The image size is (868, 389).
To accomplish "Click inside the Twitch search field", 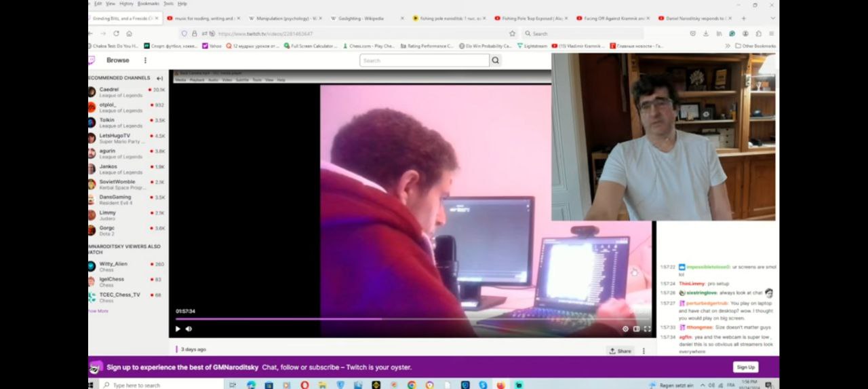I will click(x=424, y=60).
